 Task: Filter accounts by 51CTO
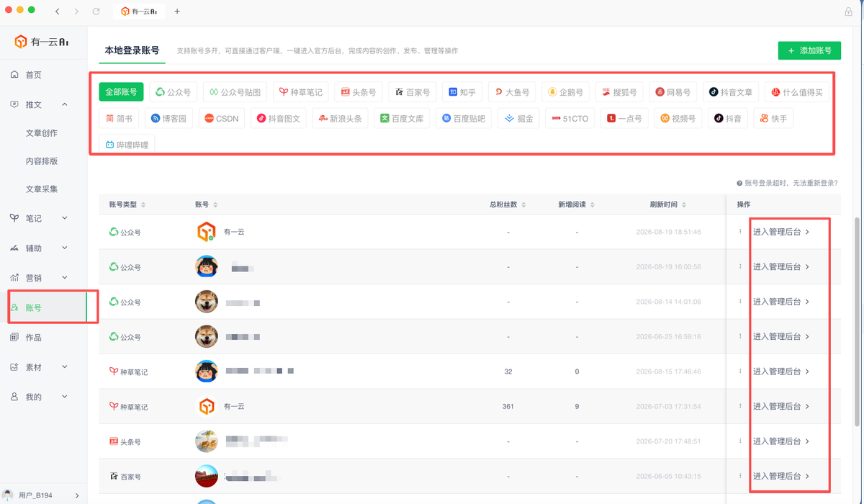click(x=570, y=119)
